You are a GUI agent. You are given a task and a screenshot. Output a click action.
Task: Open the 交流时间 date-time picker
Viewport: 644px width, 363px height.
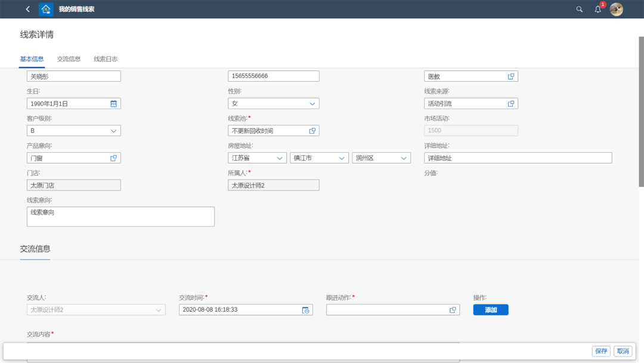[305, 310]
